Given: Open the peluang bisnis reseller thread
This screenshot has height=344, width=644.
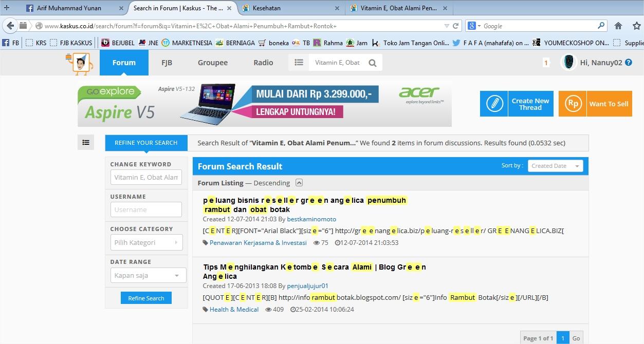Looking at the screenshot, I should point(305,205).
